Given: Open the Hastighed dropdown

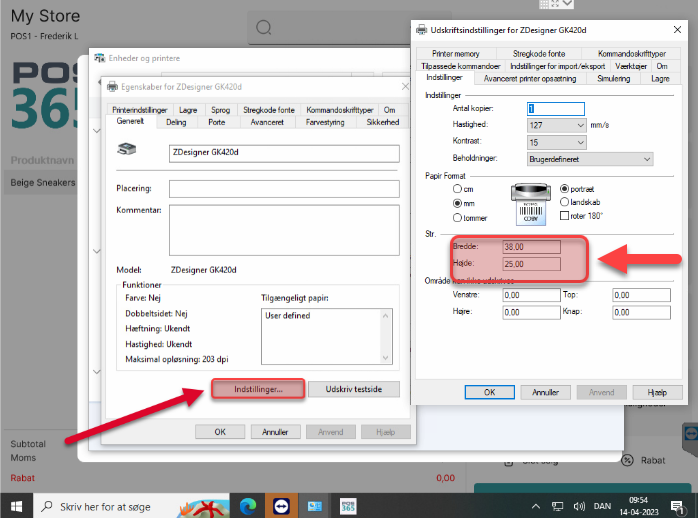Looking at the screenshot, I should tap(556, 125).
